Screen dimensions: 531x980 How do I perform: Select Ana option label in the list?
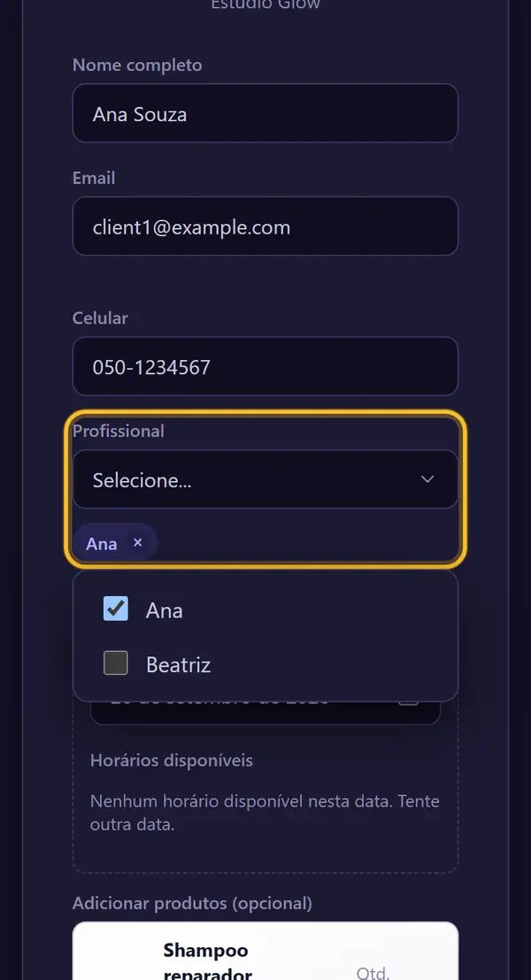[x=165, y=610]
